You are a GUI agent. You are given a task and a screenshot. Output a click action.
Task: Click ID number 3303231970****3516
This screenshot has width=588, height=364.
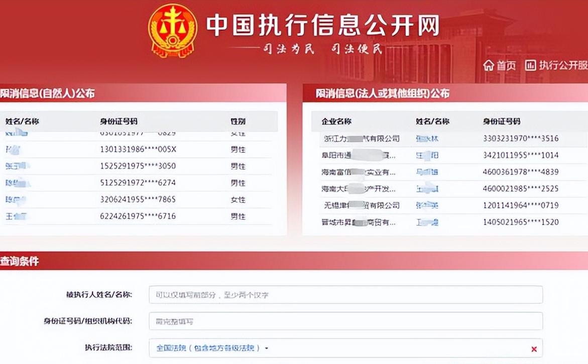pos(521,139)
